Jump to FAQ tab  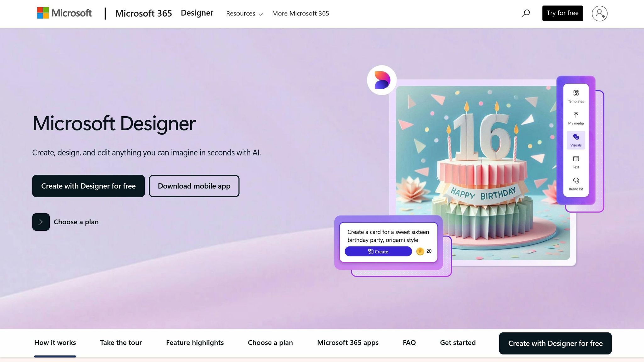click(409, 343)
